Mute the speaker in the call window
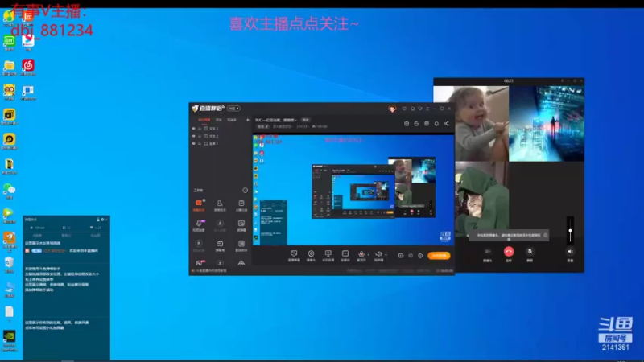 pyautogui.click(x=570, y=252)
